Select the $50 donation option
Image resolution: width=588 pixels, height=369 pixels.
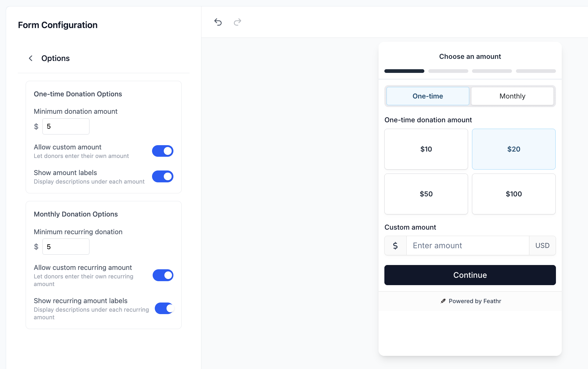(x=426, y=194)
